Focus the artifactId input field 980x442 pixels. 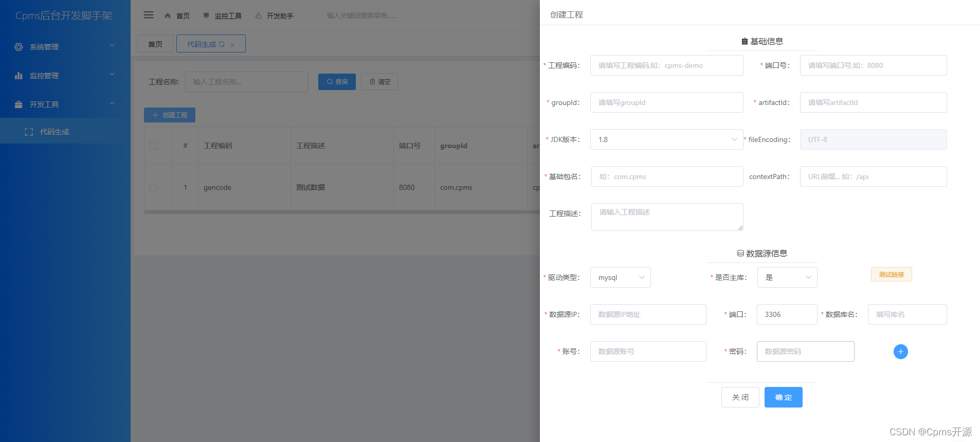(873, 102)
